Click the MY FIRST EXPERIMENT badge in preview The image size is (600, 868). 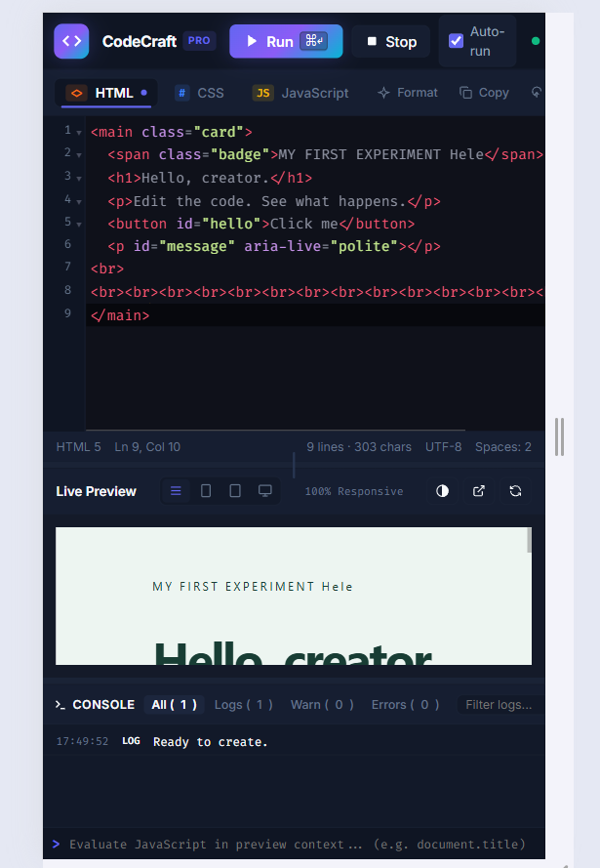252,587
